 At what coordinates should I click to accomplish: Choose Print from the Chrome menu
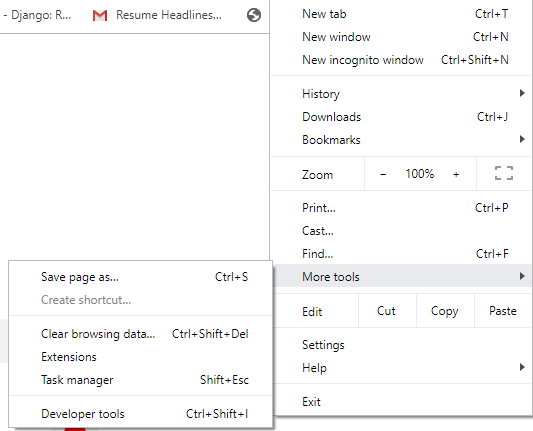pos(402,208)
